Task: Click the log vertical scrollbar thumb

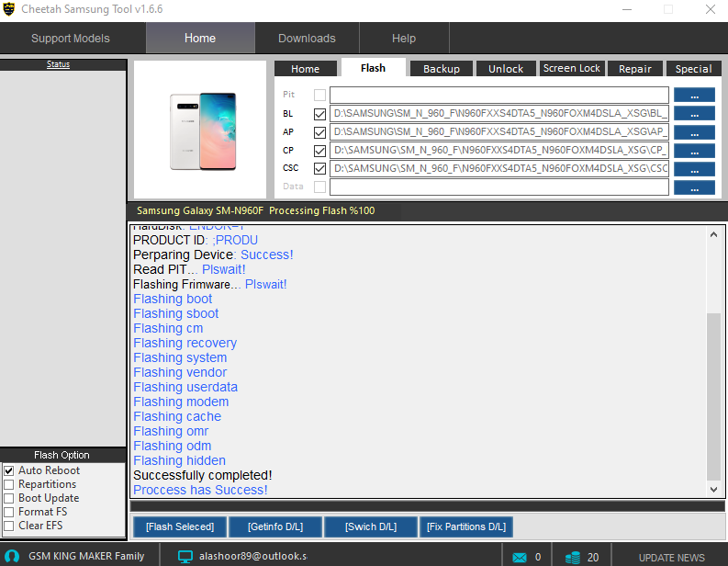Action: click(x=713, y=397)
